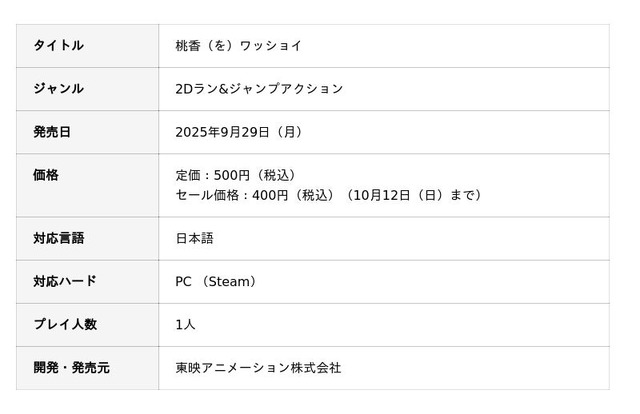This screenshot has width=640, height=414.
Task: Click the 発売日 row label
Action: [53, 132]
